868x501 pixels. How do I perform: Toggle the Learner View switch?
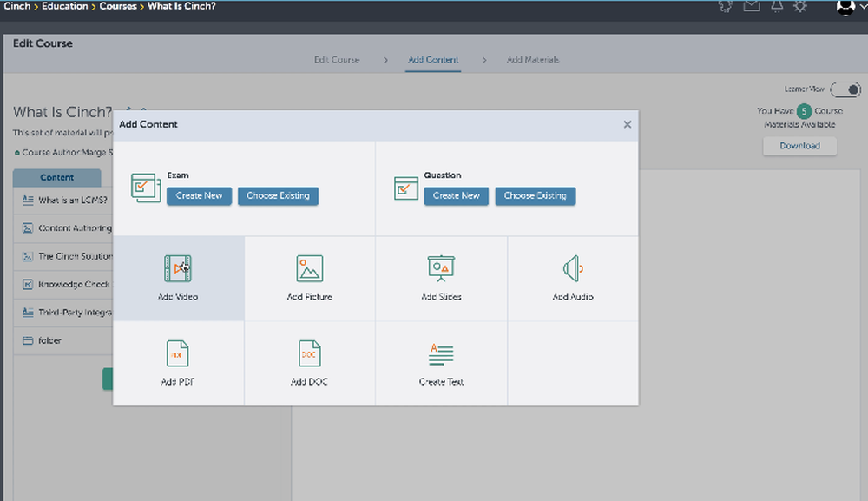[845, 89]
